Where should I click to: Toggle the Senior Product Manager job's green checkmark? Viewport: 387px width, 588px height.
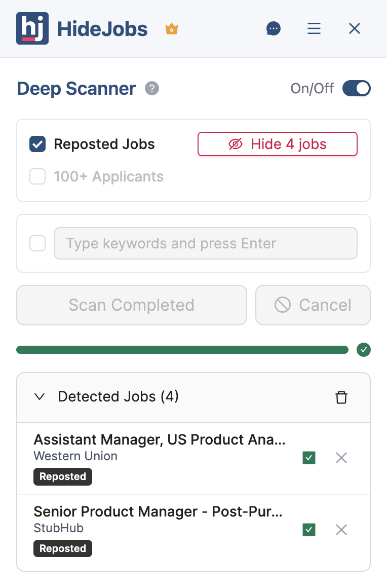(x=308, y=529)
